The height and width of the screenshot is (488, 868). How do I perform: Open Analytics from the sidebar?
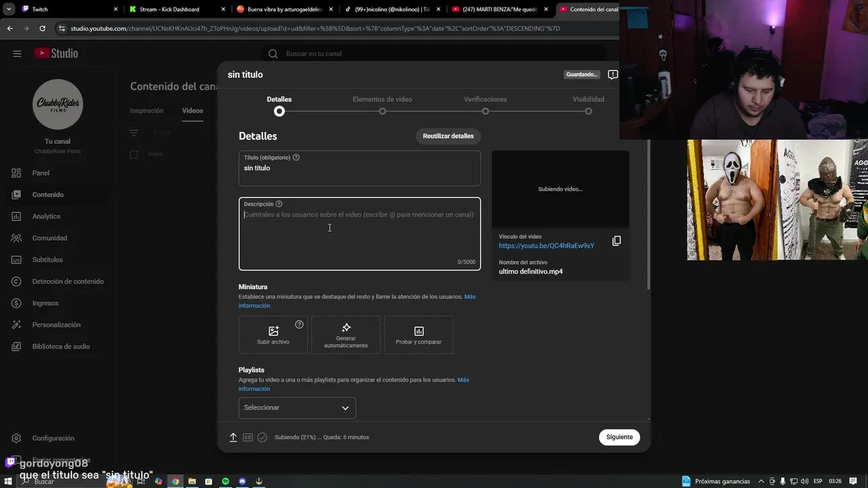(46, 216)
